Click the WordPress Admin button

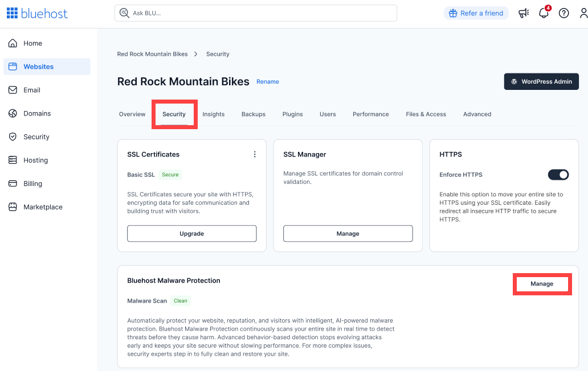pyautogui.click(x=541, y=81)
